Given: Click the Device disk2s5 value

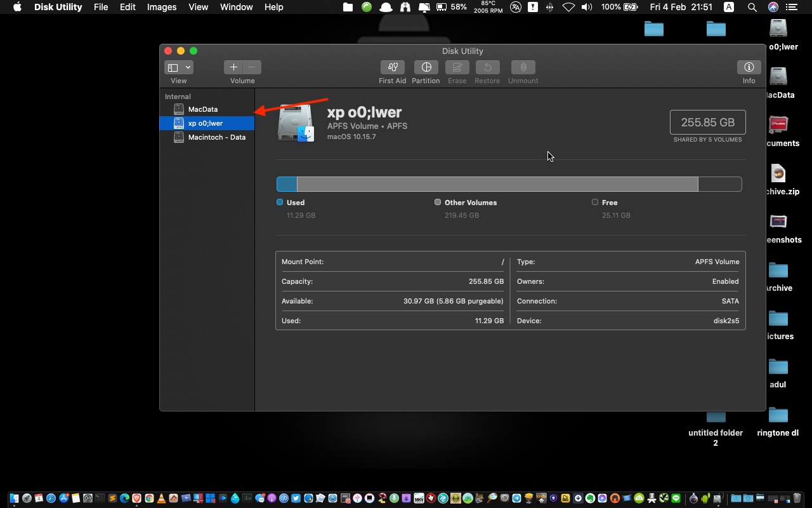Looking at the screenshot, I should pos(726,321).
